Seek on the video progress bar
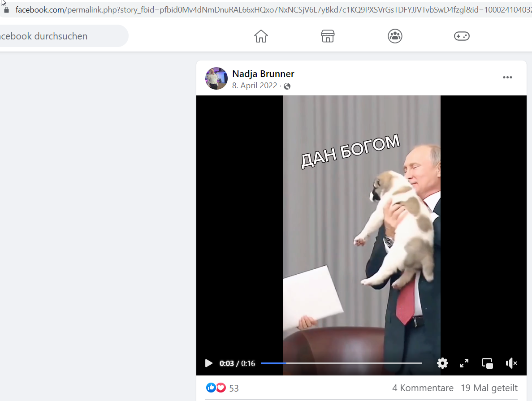This screenshot has width=532, height=401. (342, 363)
